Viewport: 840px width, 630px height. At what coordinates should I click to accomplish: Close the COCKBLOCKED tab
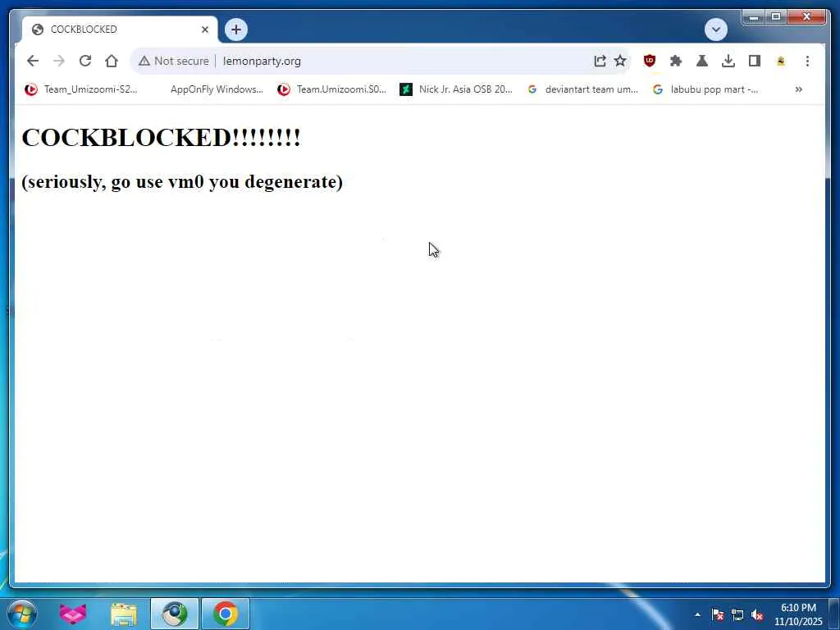click(205, 30)
